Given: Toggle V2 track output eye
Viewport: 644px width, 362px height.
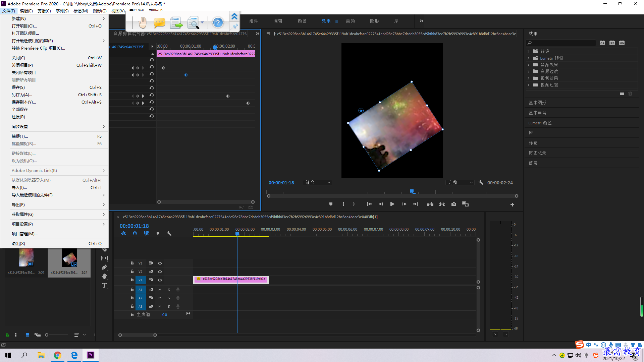Looking at the screenshot, I should pyautogui.click(x=160, y=271).
